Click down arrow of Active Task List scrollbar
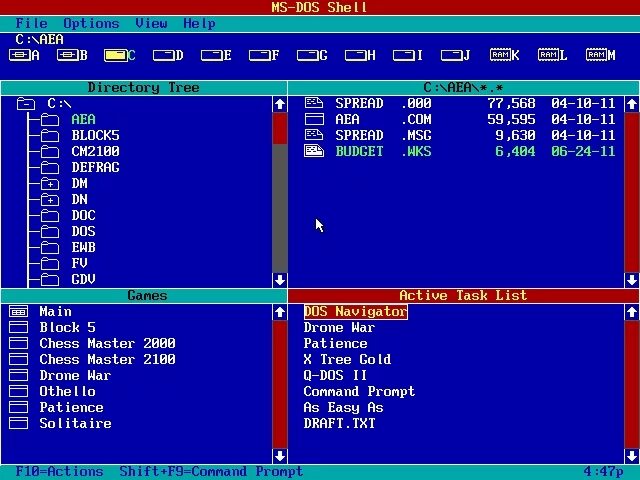 point(632,455)
